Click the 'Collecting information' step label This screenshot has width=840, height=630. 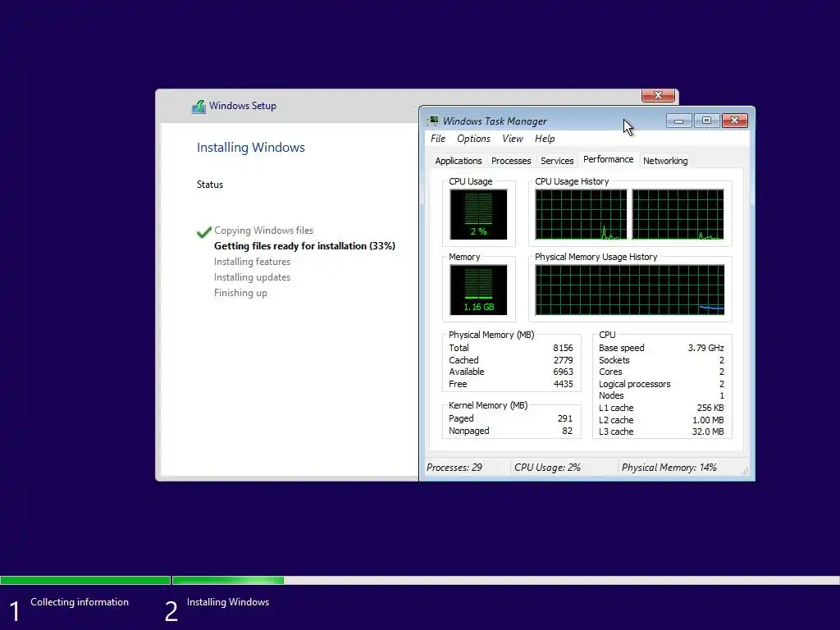[80, 602]
